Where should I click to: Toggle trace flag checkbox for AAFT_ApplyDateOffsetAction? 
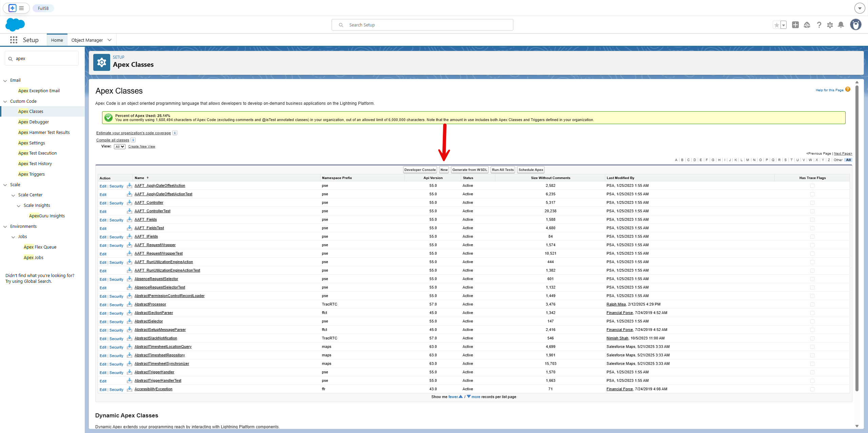click(812, 186)
